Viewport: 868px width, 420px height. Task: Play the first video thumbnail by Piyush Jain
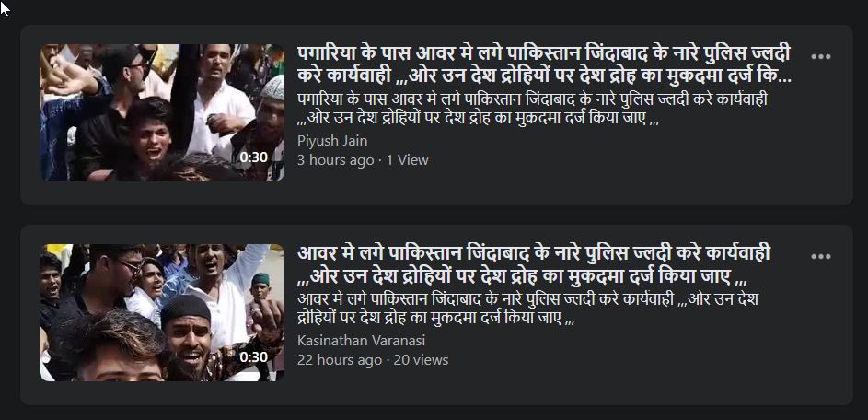tap(162, 112)
